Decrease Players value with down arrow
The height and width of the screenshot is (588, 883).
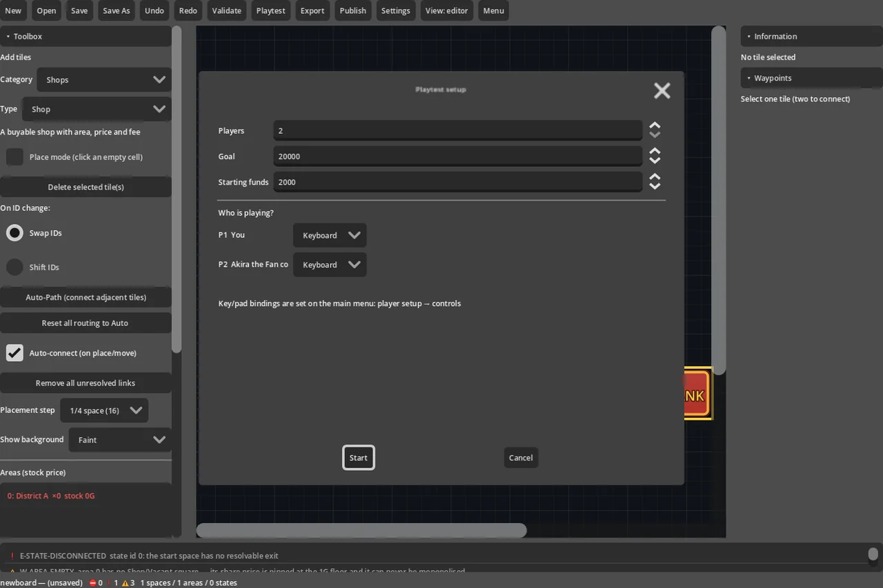click(x=655, y=135)
